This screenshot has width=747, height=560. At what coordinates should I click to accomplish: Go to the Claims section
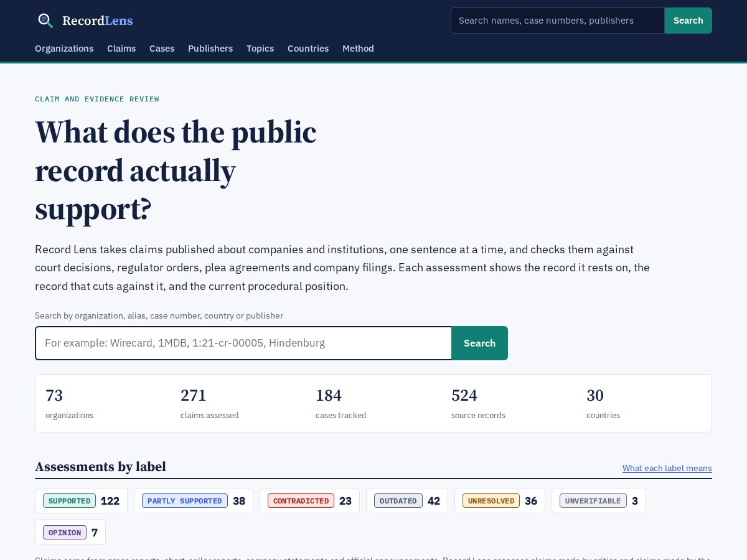[121, 49]
